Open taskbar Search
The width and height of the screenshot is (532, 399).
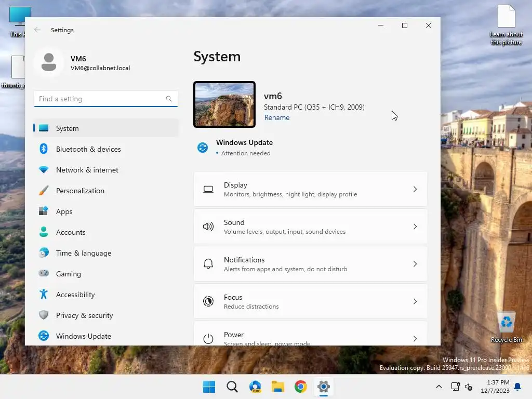coord(232,387)
